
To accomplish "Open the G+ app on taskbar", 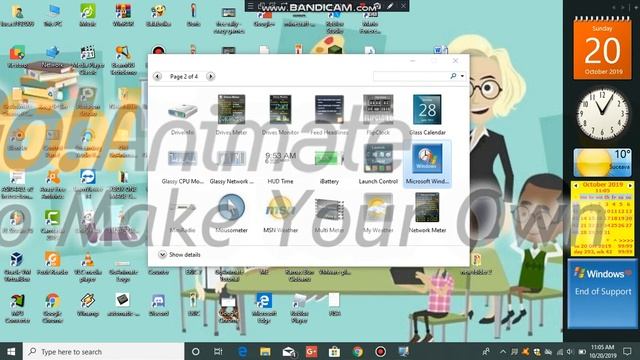I will tap(311, 351).
